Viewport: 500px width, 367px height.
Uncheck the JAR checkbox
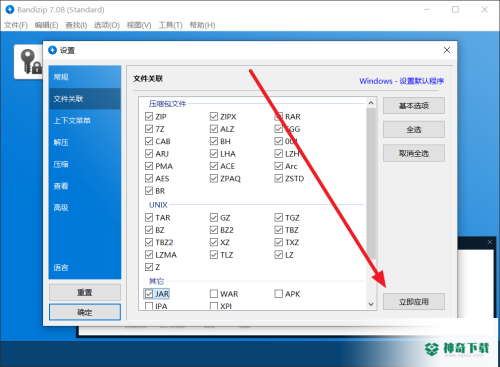point(149,294)
